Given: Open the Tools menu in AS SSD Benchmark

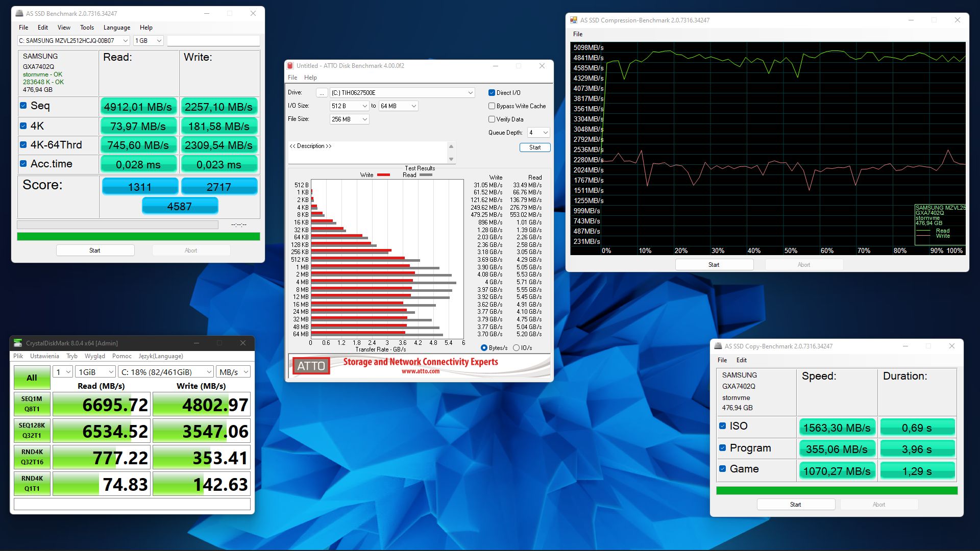Looking at the screenshot, I should point(87,28).
